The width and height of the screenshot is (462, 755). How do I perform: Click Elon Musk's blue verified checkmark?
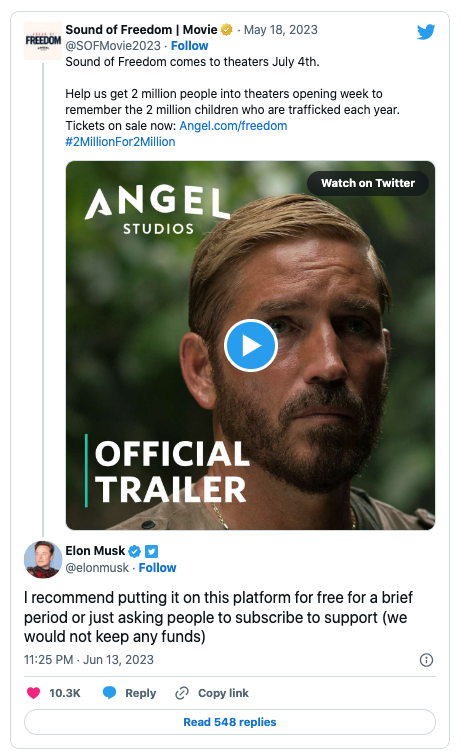coord(135,551)
